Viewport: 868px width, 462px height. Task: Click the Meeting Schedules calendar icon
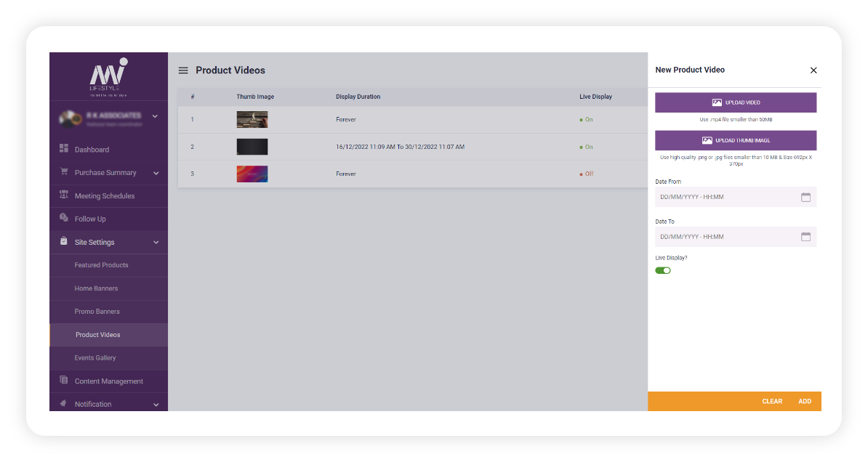click(x=63, y=195)
